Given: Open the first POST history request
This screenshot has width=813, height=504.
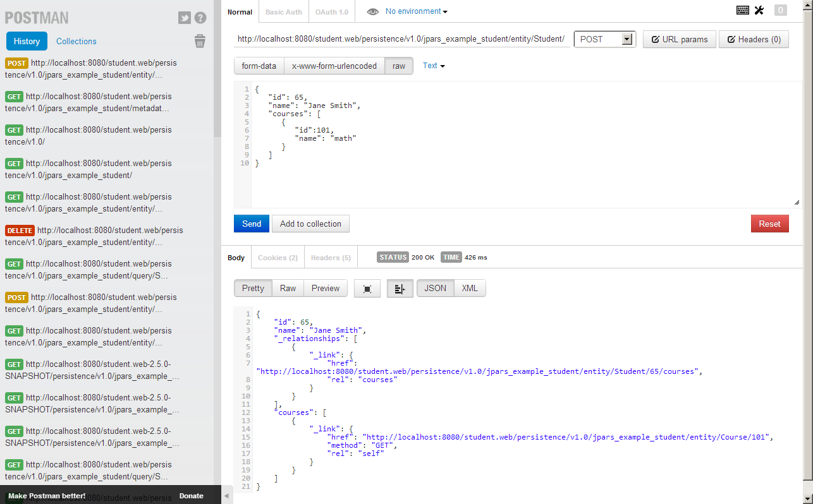Looking at the screenshot, I should click(91, 69).
